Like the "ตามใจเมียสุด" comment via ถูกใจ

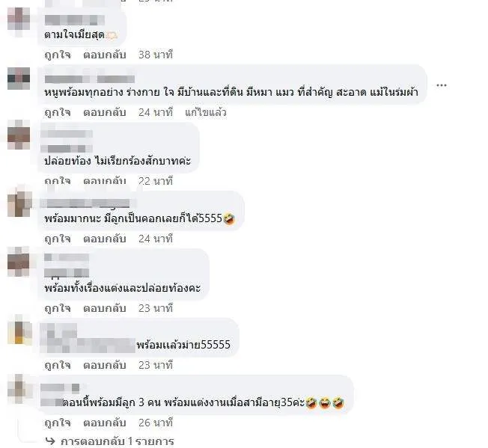coord(58,55)
